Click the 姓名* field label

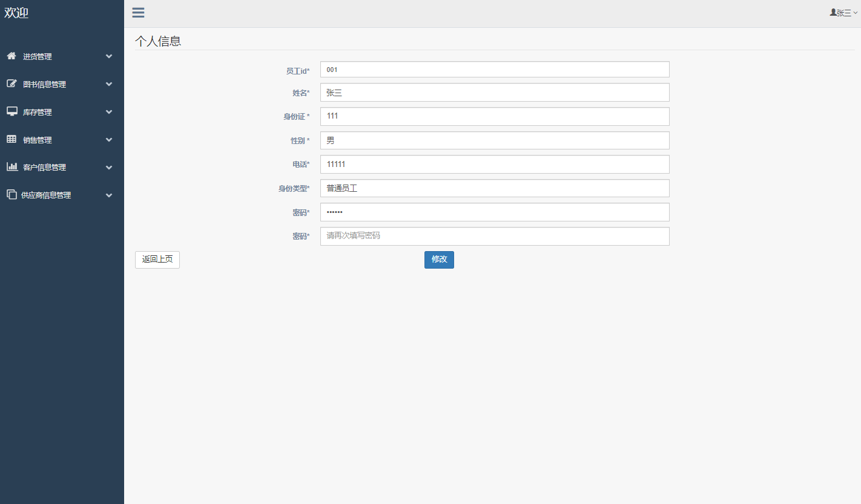(x=301, y=93)
